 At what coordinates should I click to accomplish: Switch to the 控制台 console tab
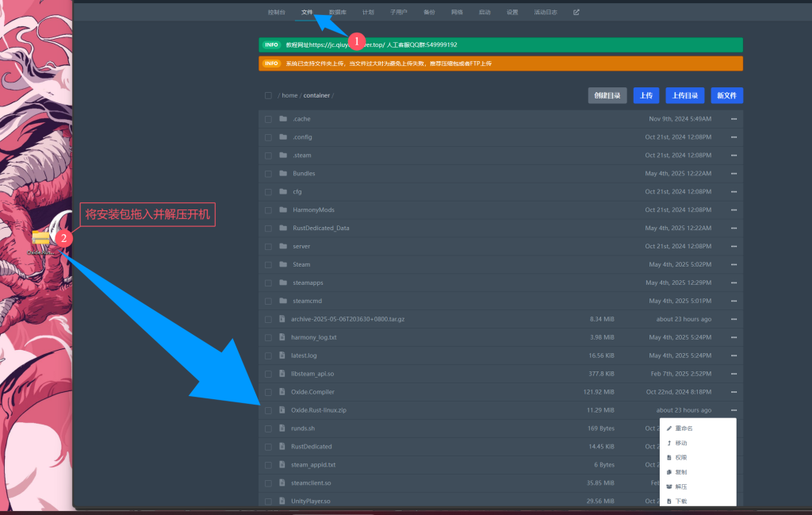tap(277, 13)
